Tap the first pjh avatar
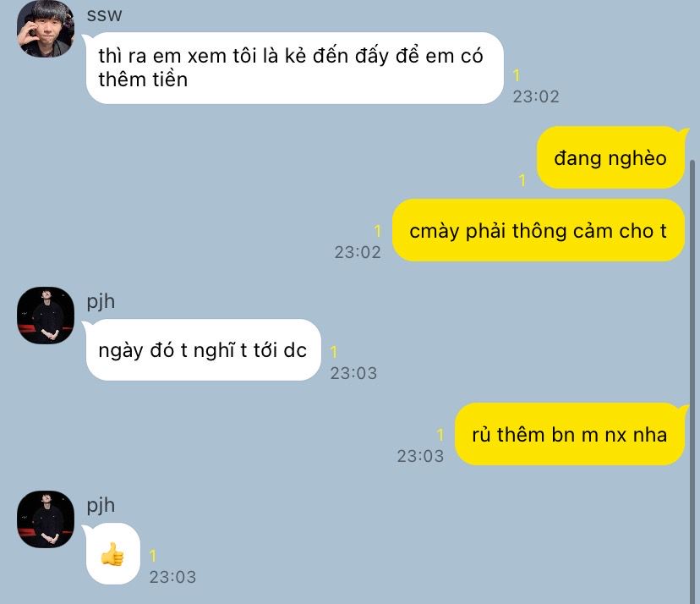The width and height of the screenshot is (700, 604). pos(46,316)
